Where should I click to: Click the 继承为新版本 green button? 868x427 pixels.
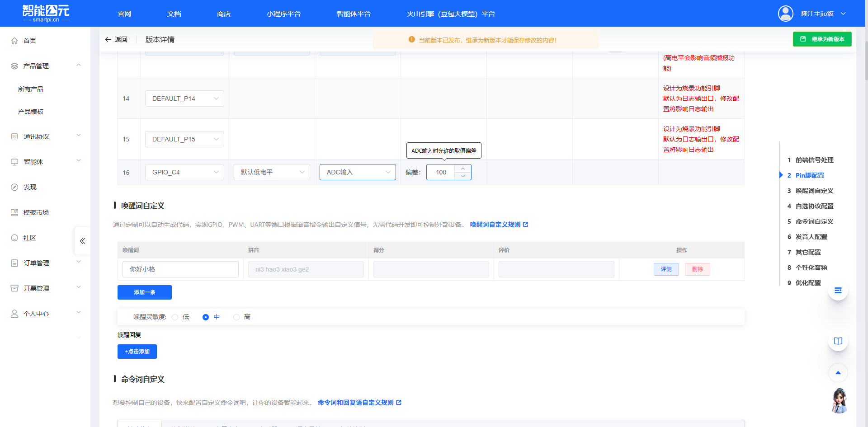click(822, 39)
